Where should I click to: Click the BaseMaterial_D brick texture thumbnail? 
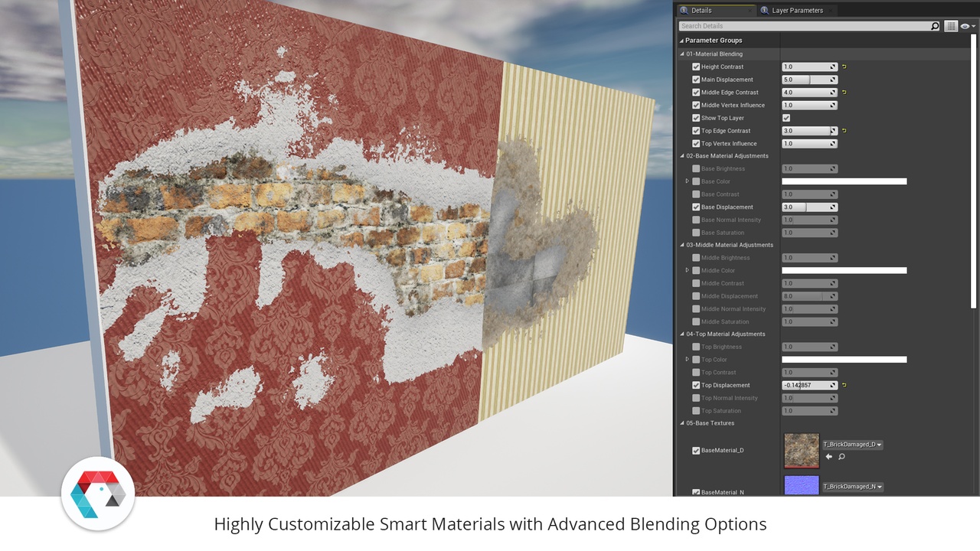point(802,451)
